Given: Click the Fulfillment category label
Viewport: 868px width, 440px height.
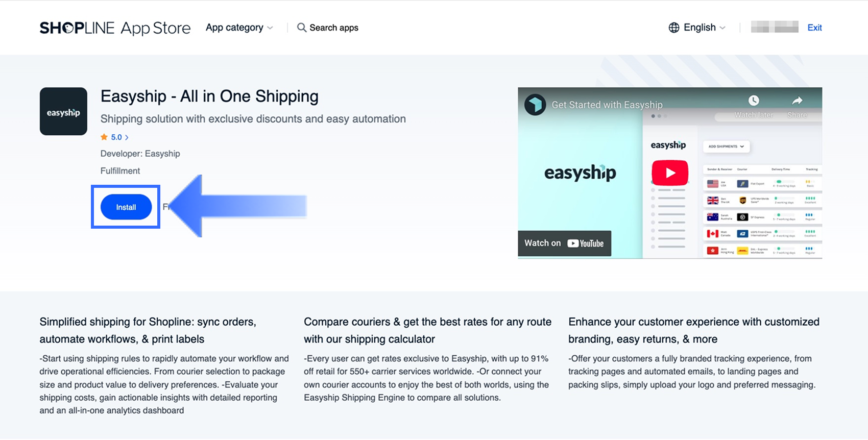Looking at the screenshot, I should [120, 171].
